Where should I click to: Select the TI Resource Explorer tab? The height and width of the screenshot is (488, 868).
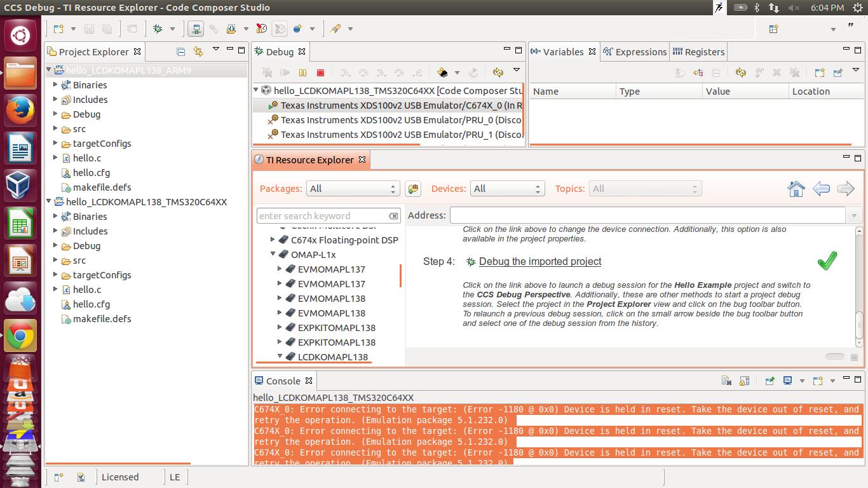[x=310, y=160]
